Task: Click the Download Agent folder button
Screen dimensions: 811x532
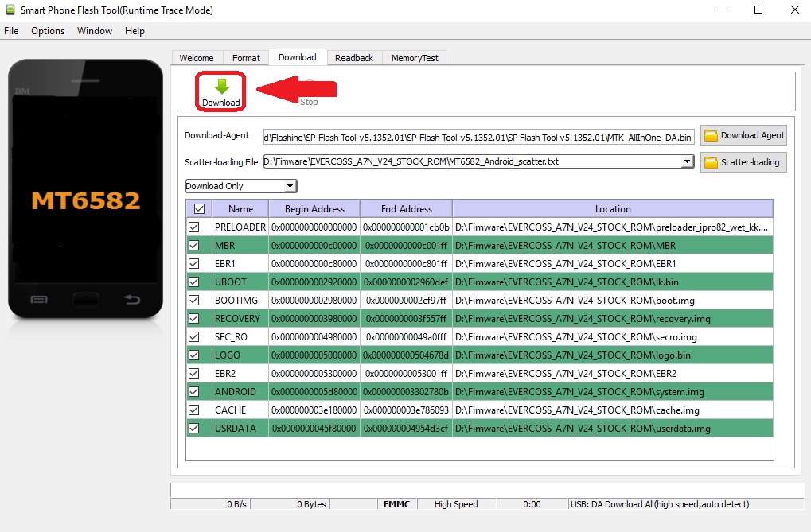Action: click(x=744, y=135)
